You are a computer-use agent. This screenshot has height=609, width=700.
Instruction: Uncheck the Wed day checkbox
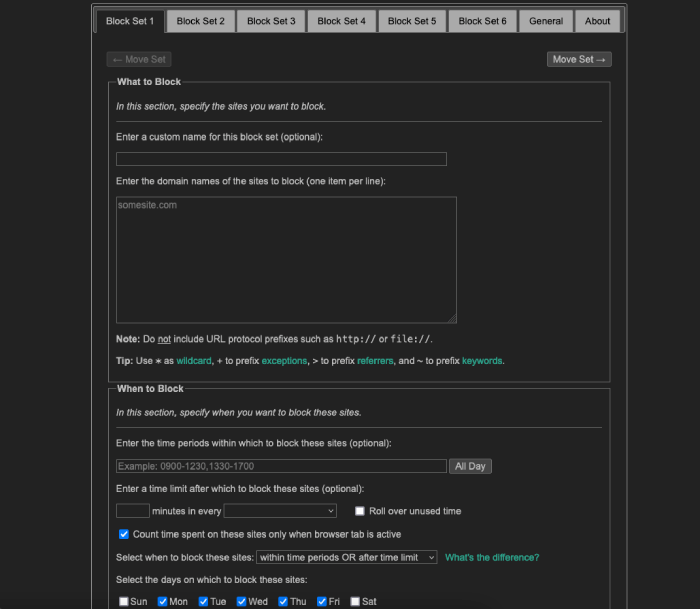[x=242, y=601]
